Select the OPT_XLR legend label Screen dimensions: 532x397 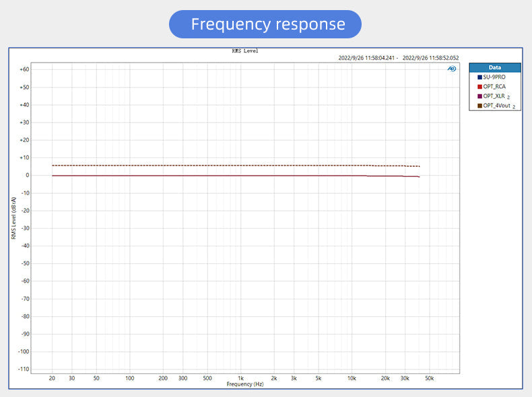tap(494, 96)
